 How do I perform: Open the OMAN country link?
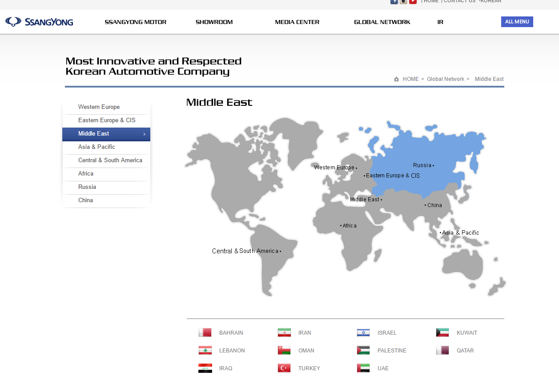click(306, 351)
